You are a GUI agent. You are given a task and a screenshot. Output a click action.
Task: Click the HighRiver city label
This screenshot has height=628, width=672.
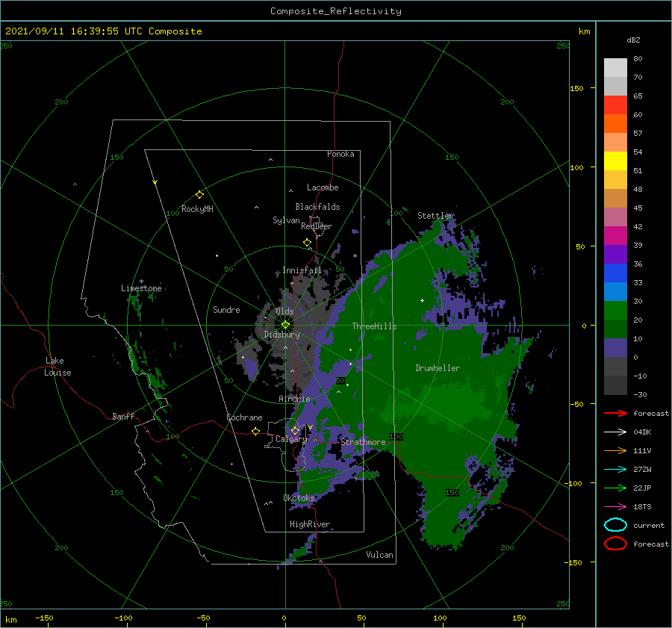[310, 524]
